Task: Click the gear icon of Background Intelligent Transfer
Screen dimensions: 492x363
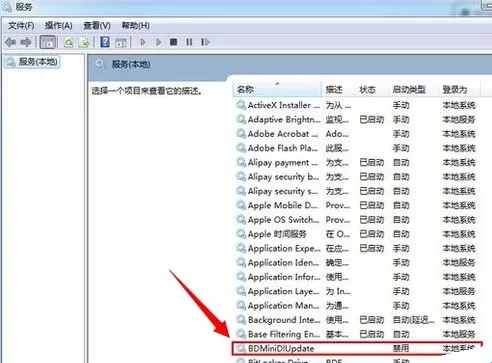Action: [241, 320]
